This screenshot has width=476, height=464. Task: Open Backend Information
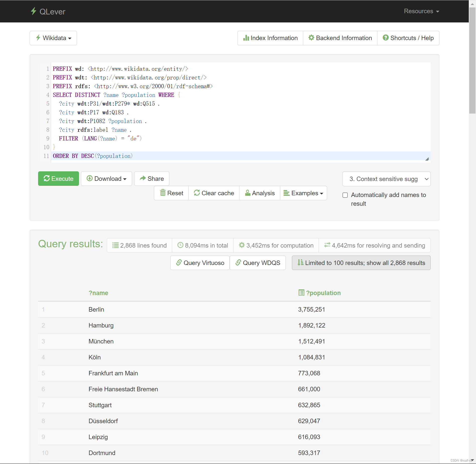pyautogui.click(x=340, y=38)
